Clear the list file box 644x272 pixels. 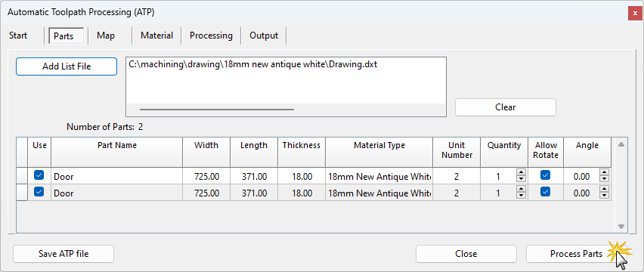pyautogui.click(x=505, y=107)
